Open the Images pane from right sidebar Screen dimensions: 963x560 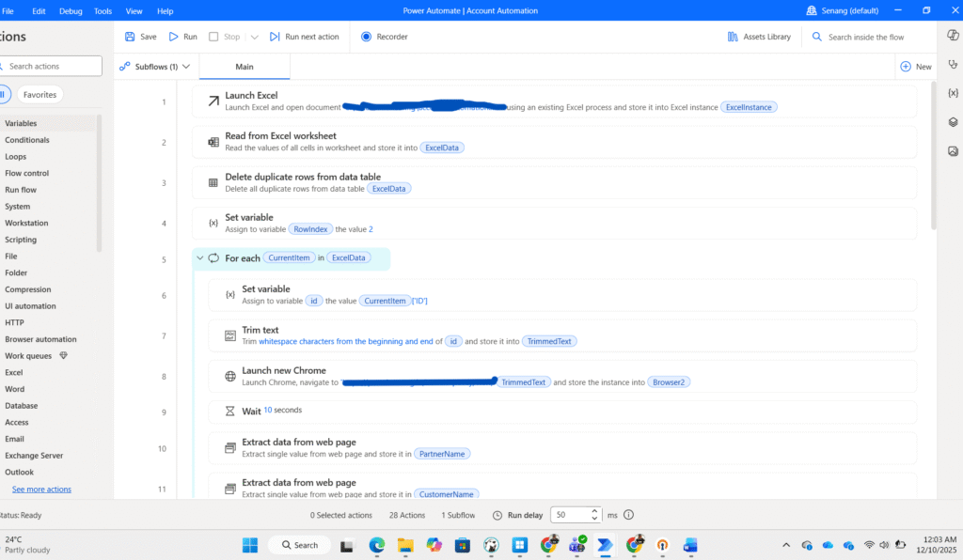click(953, 151)
